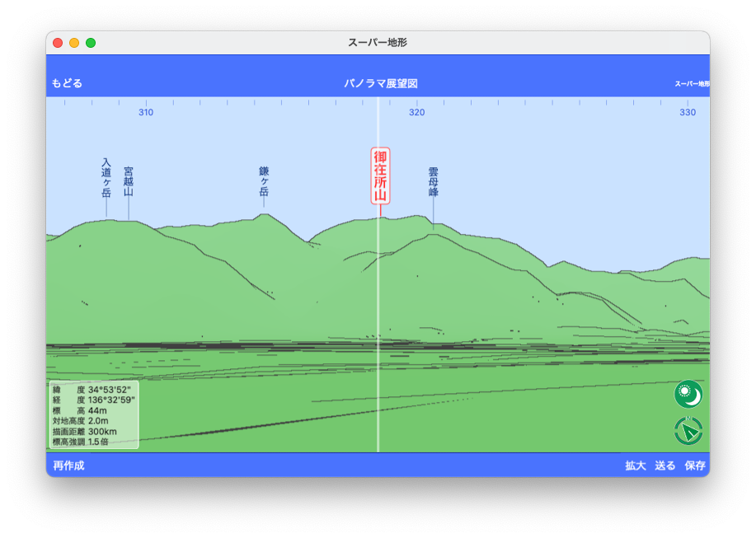This screenshot has height=538, width=756.
Task: Click the green window zoom button
Action: pos(91,43)
